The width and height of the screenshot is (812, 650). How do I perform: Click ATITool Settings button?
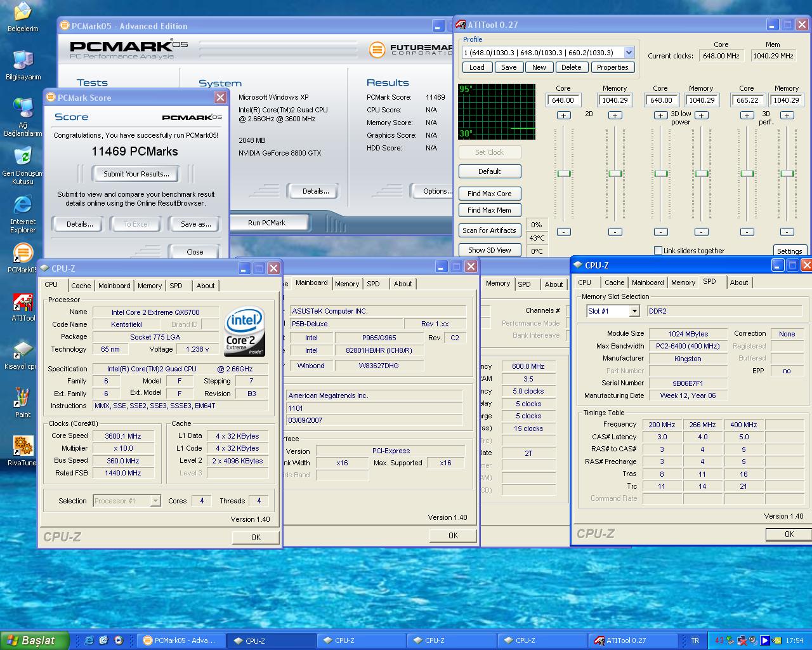pyautogui.click(x=790, y=251)
